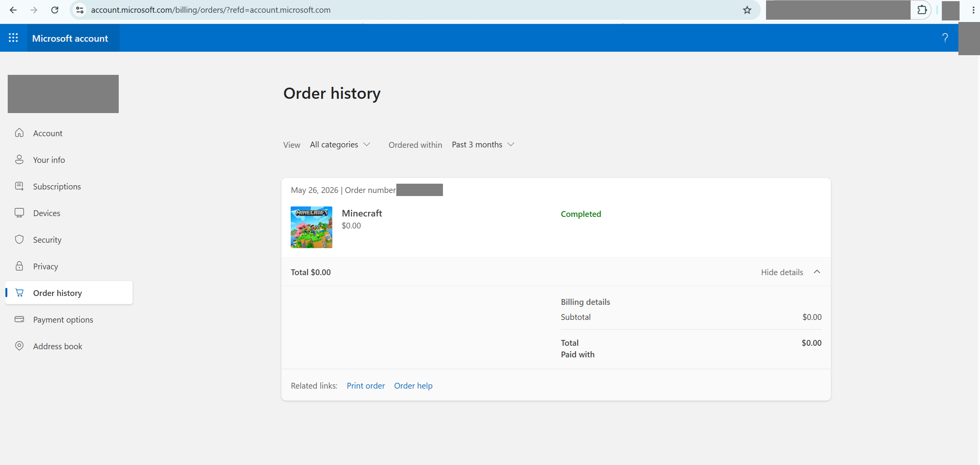The height and width of the screenshot is (465, 980).
Task: Click the Your info person icon
Action: click(19, 160)
